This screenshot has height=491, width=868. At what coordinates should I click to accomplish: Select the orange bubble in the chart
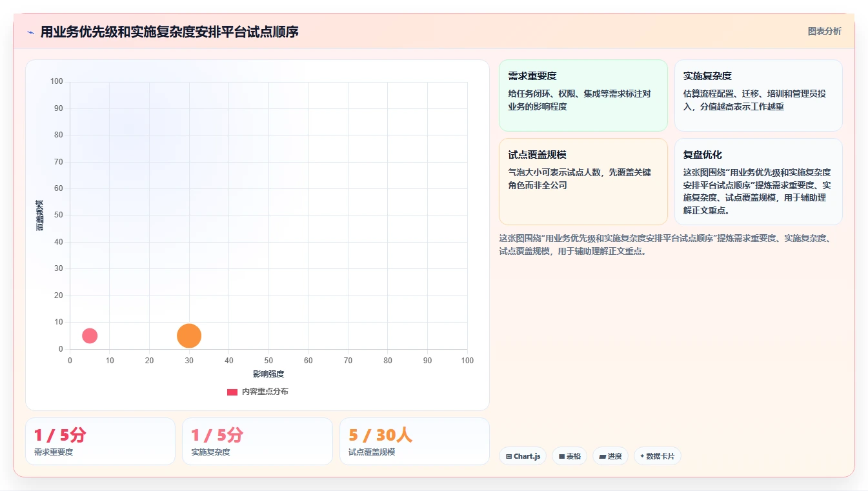pyautogui.click(x=189, y=336)
